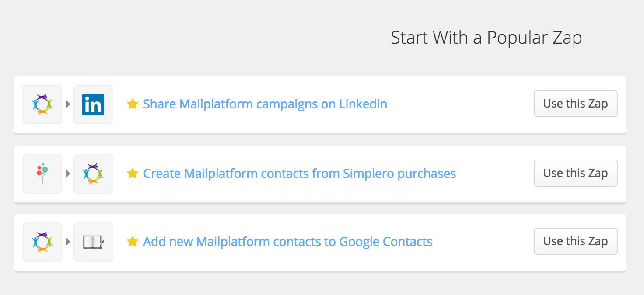The image size is (644, 295).
Task: Click the Google Contacts address book icon
Action: (x=93, y=242)
